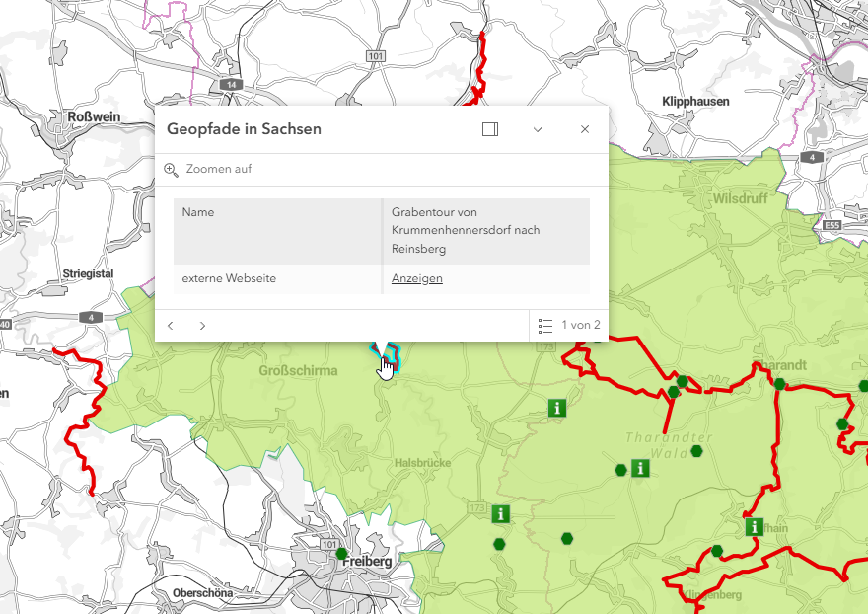Select the Halsbrücke place label
Image resolution: width=868 pixels, height=614 pixels.
click(422, 463)
